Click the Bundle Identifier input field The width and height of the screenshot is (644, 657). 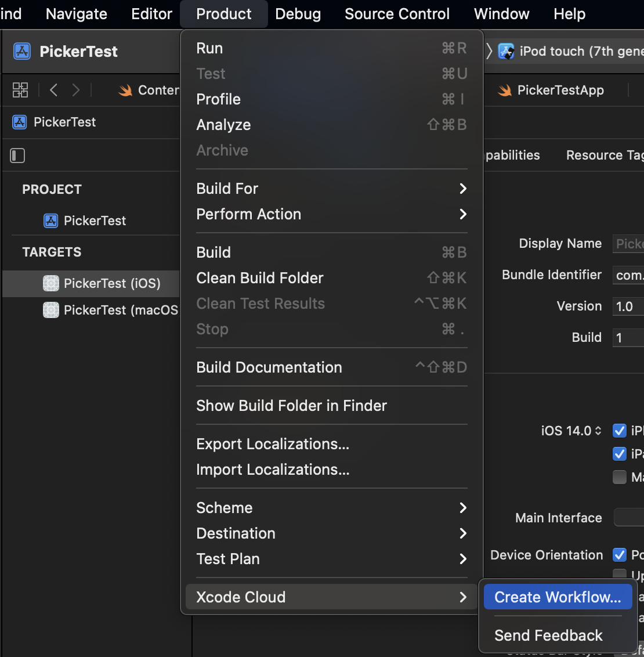[628, 275]
